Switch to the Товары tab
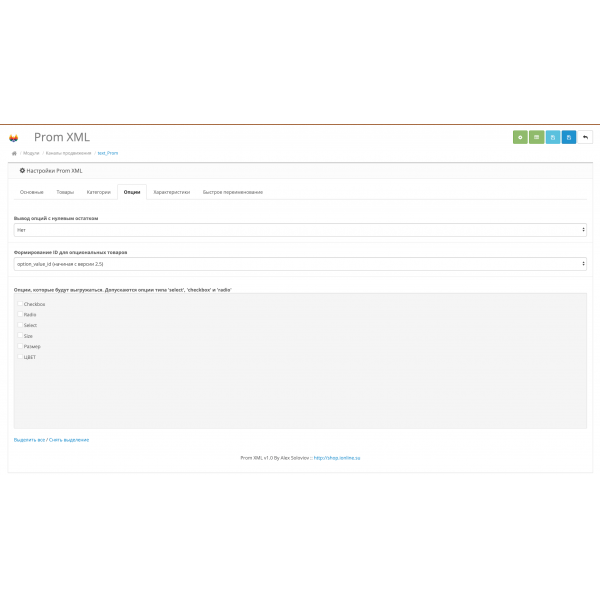This screenshot has height=600, width=600. click(65, 192)
